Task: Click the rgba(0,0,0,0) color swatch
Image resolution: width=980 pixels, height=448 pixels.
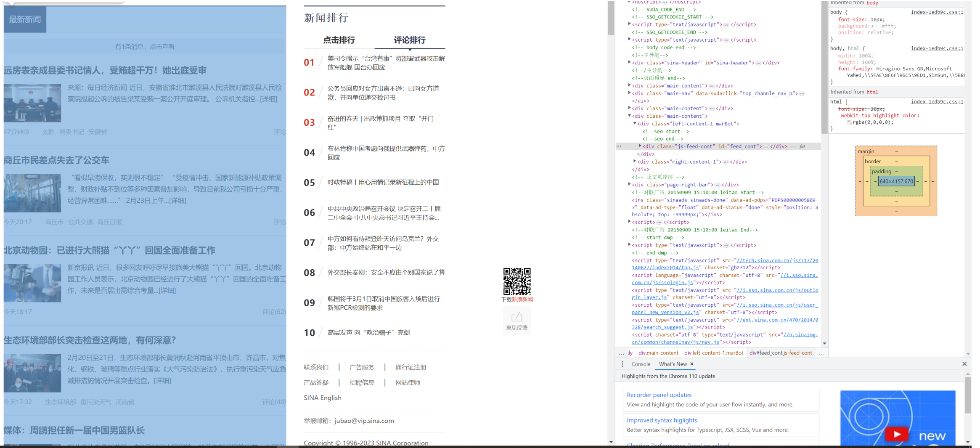Action: 850,122
